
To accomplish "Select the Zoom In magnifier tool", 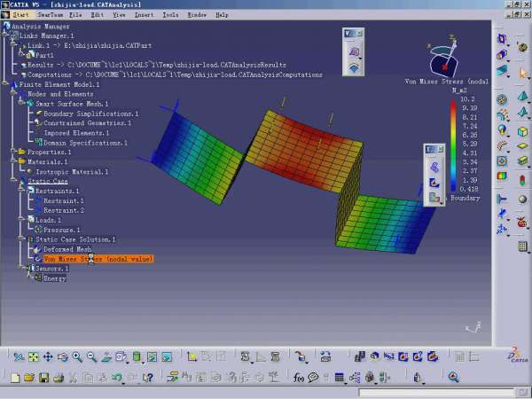I will coord(77,357).
